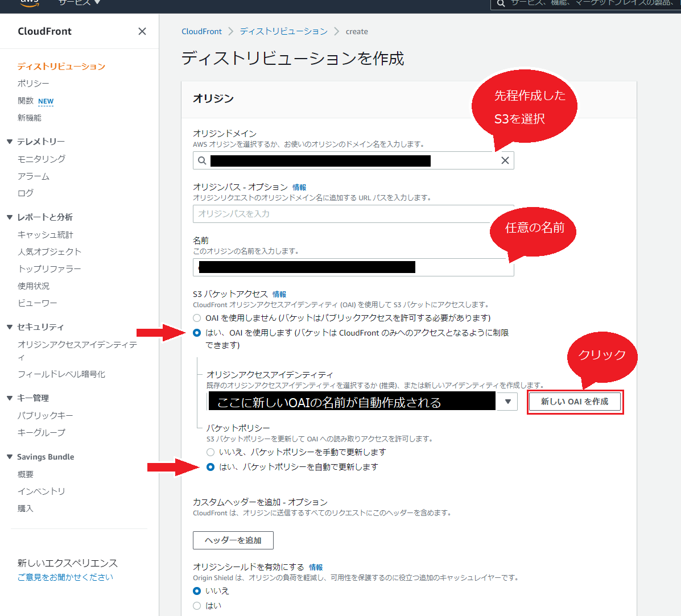Select いいえ、バケットポリシーを手動で更新します
Image resolution: width=681 pixels, height=616 pixels.
coord(210,452)
